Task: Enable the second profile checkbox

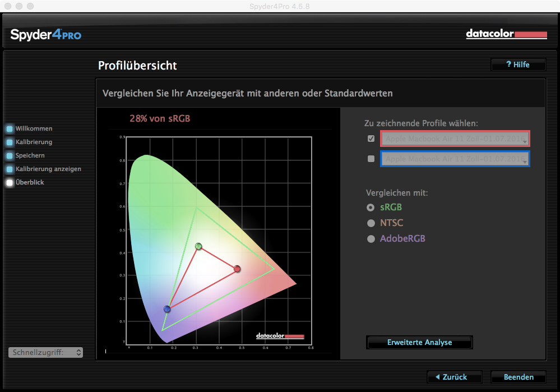Action: [x=371, y=159]
